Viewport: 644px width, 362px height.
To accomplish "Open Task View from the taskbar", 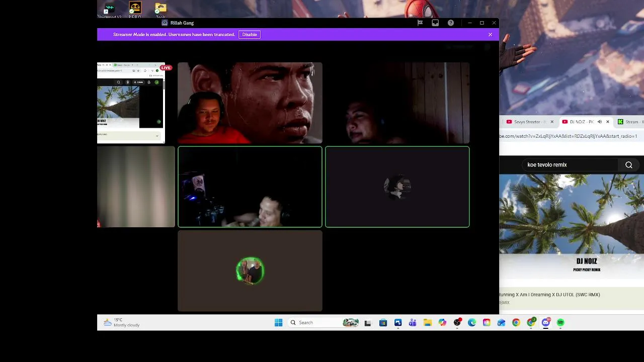I will point(368,323).
